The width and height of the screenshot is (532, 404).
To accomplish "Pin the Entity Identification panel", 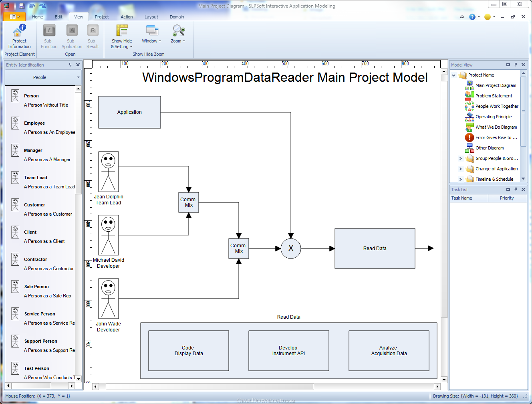I will coord(71,65).
